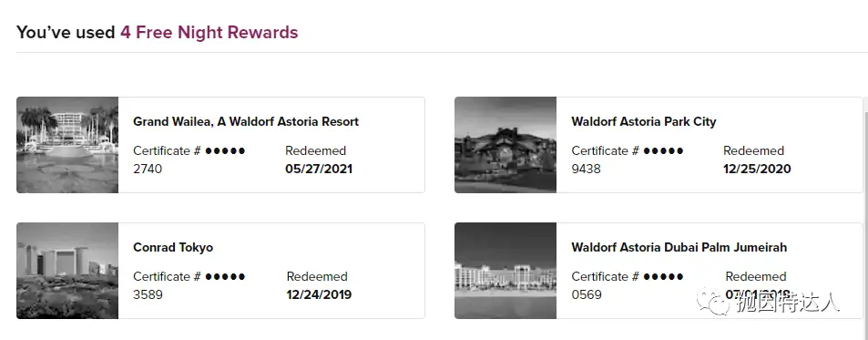Open the Grand Wailea resort thumbnail image
Screen dimensions: 868x340
tap(67, 145)
